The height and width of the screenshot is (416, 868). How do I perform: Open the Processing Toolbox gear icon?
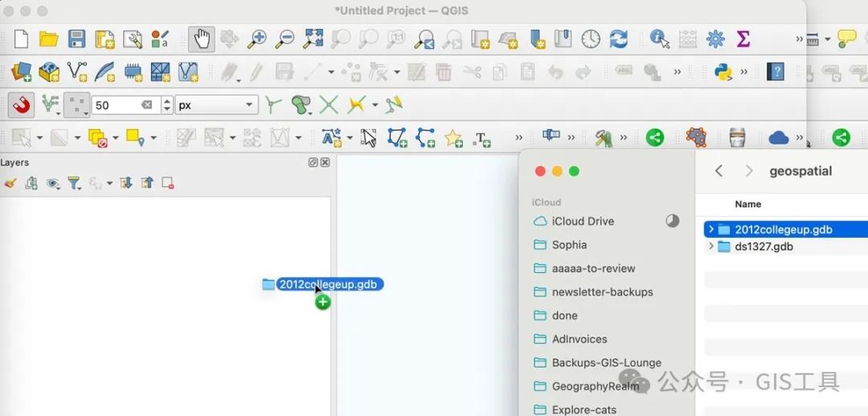(x=715, y=39)
